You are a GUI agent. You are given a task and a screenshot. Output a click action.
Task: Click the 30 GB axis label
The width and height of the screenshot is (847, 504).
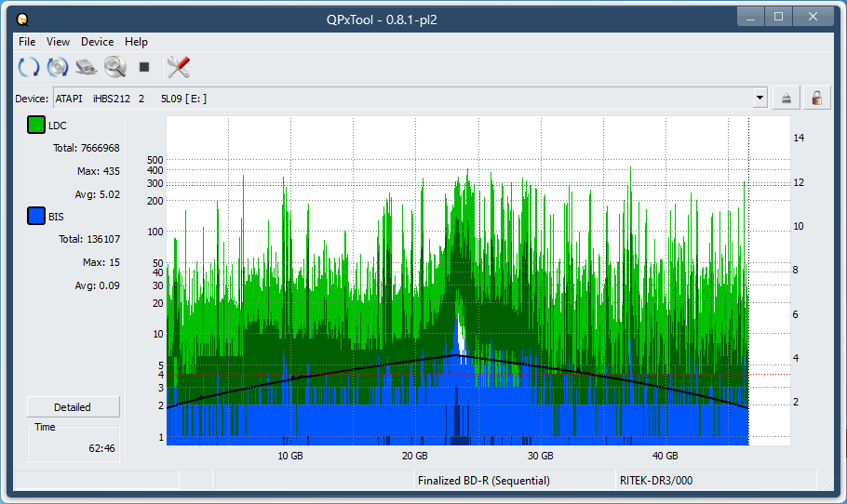540,456
